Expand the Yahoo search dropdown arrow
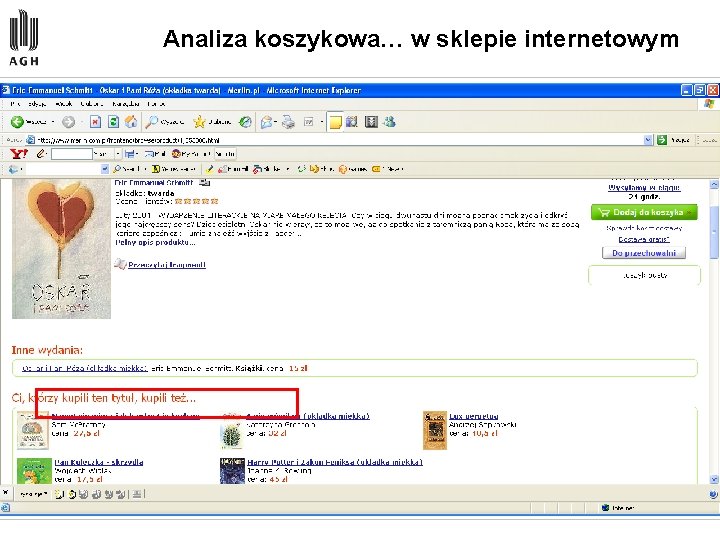The height and width of the screenshot is (540, 720). click(x=118, y=154)
